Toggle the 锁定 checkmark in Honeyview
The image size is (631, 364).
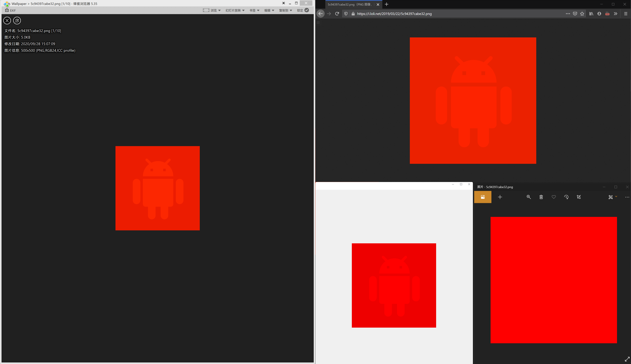pyautogui.click(x=307, y=10)
